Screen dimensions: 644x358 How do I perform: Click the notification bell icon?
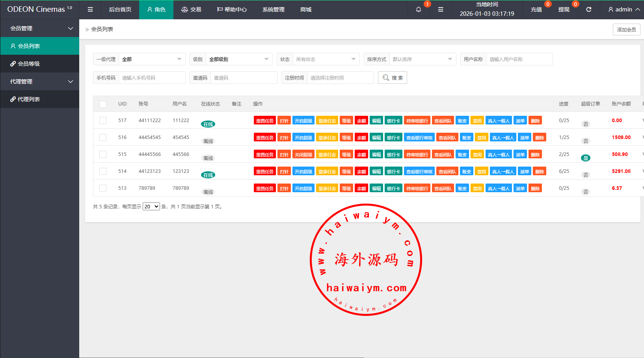coord(419,9)
